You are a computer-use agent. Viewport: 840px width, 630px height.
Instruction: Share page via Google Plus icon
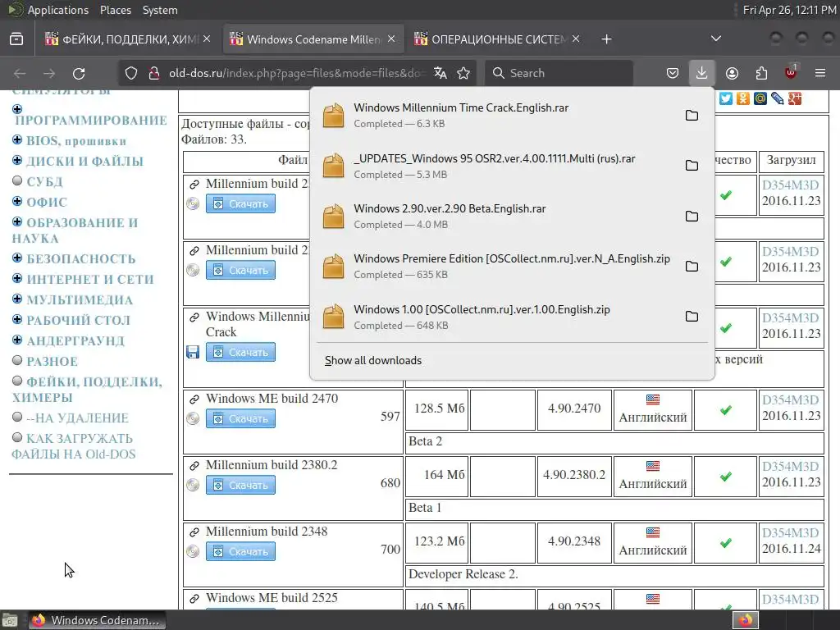tap(794, 98)
